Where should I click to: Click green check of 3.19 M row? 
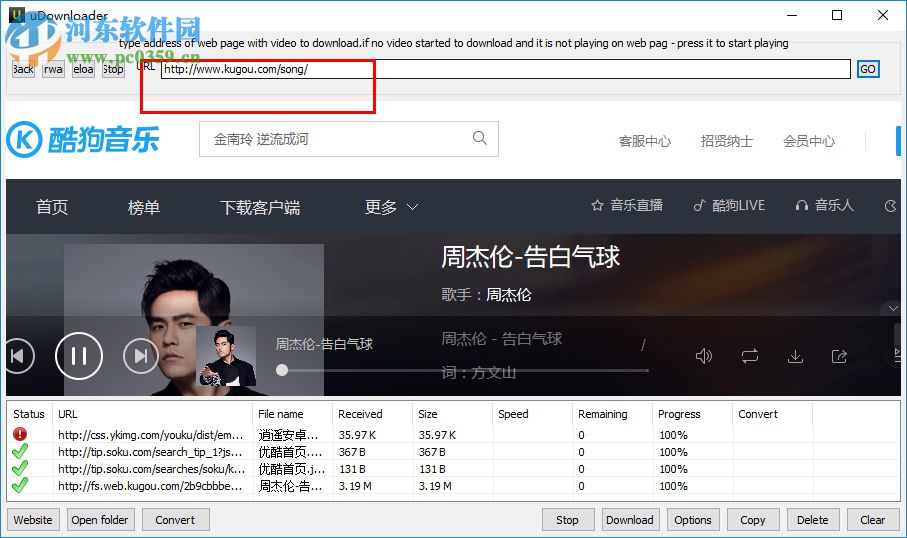coord(20,485)
